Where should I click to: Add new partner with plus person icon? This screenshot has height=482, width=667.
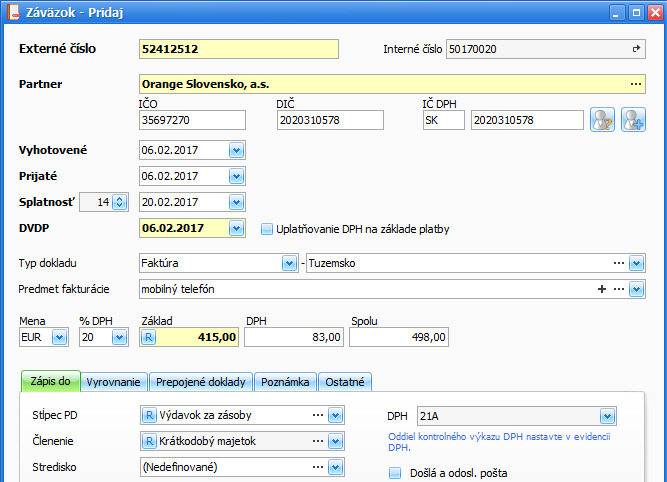[633, 120]
